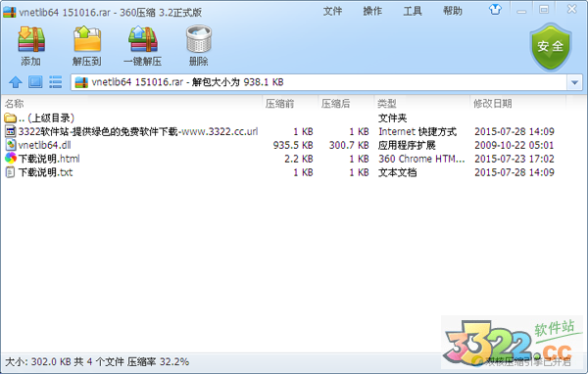Switch to large icon view mode
588x374 pixels.
click(x=35, y=81)
